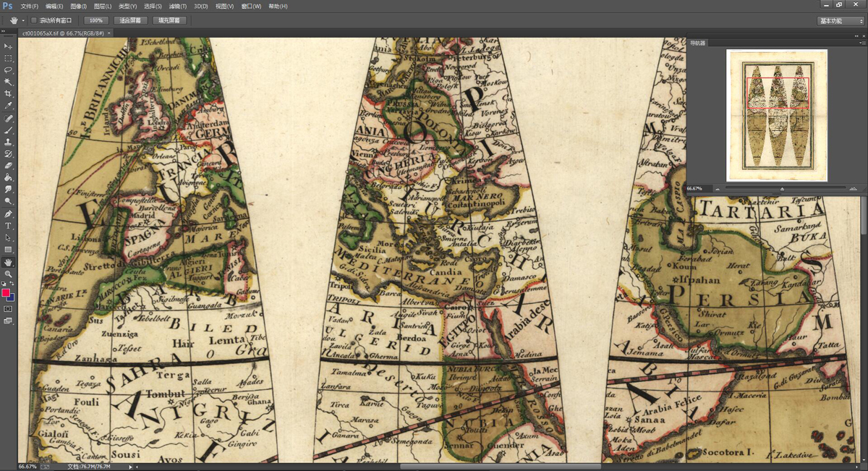Click the 适合屏幕 button
This screenshot has width=868, height=471.
tap(130, 20)
